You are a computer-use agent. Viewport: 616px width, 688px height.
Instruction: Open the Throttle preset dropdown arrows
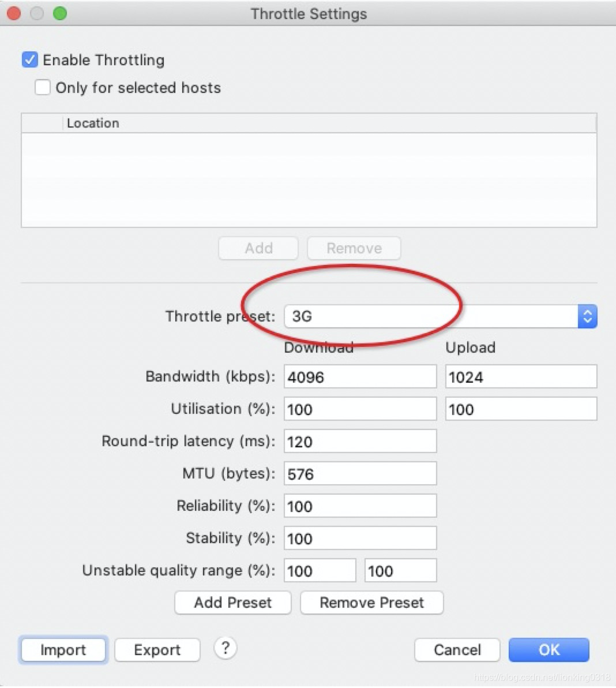[x=587, y=316]
